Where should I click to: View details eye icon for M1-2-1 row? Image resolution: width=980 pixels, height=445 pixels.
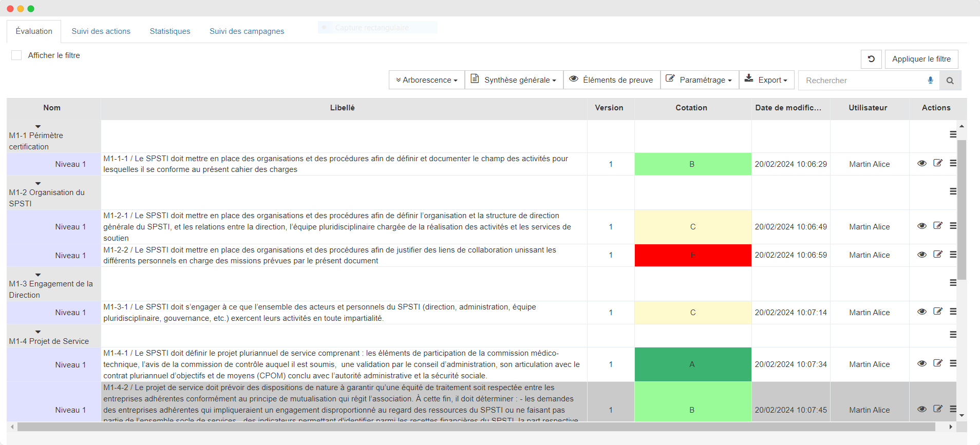922,226
